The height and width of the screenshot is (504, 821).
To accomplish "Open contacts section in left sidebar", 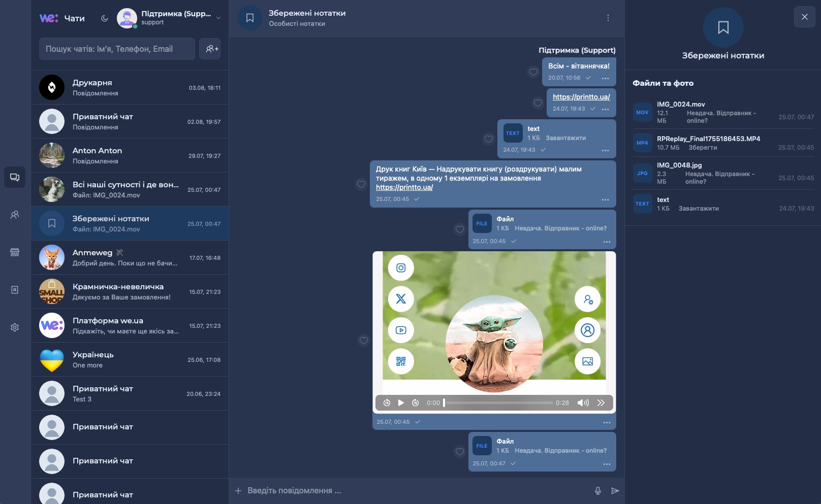I will click(15, 215).
